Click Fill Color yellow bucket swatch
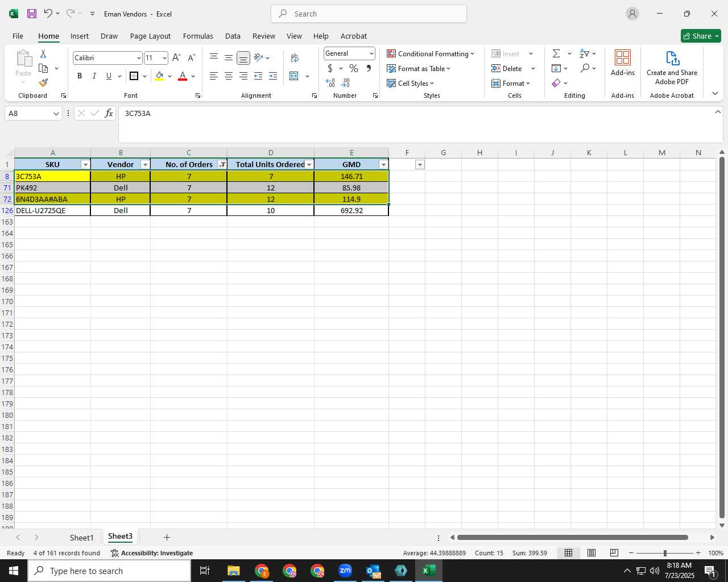The image size is (728, 582). click(x=159, y=76)
